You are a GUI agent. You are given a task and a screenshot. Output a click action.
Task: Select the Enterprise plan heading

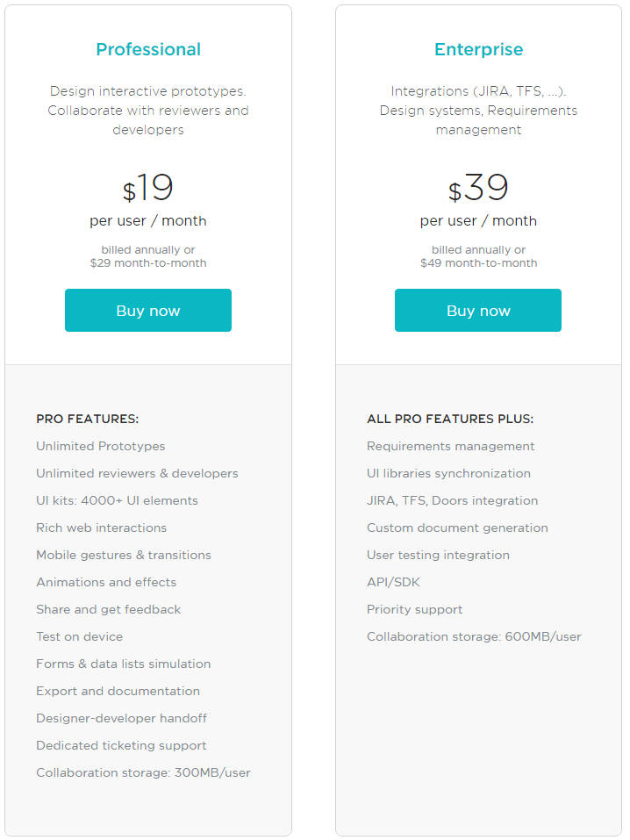(478, 50)
